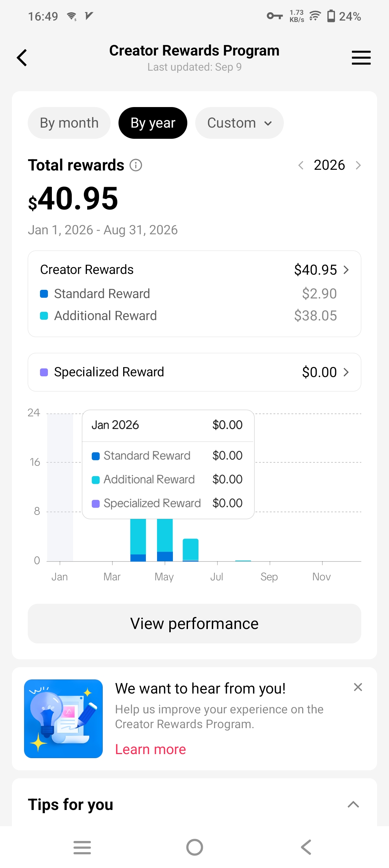This screenshot has height=868, width=389.
Task: Open the Custom date range dropdown
Action: point(239,123)
